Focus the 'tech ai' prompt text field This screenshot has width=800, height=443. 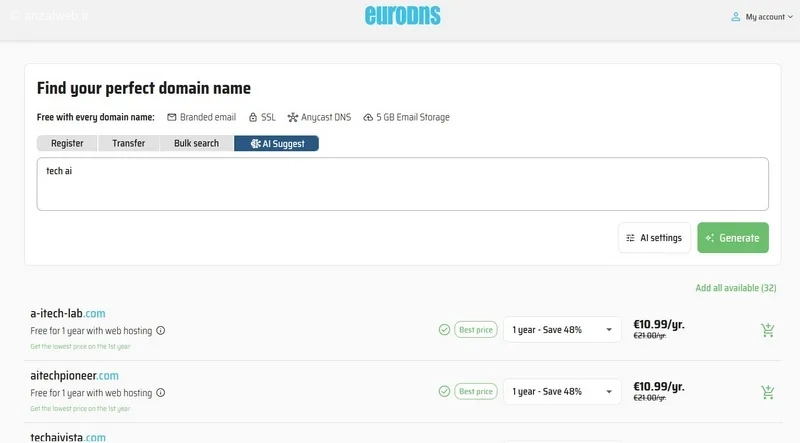403,184
